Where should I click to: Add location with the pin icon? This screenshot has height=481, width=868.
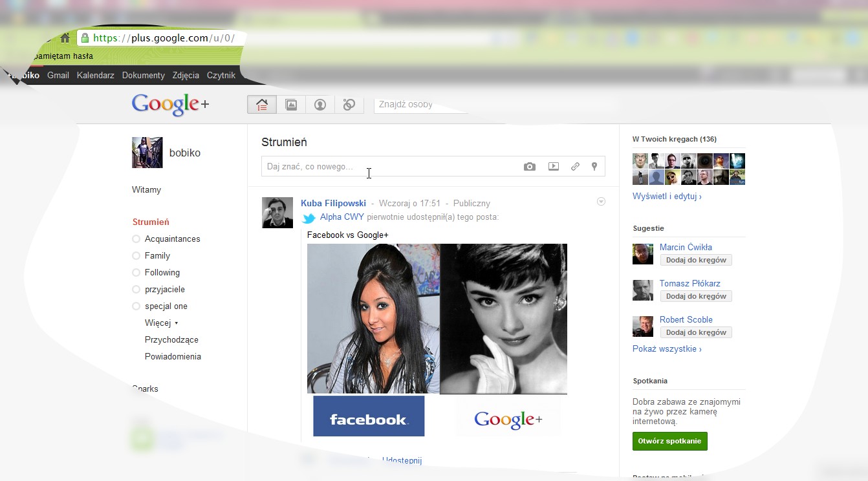(594, 166)
